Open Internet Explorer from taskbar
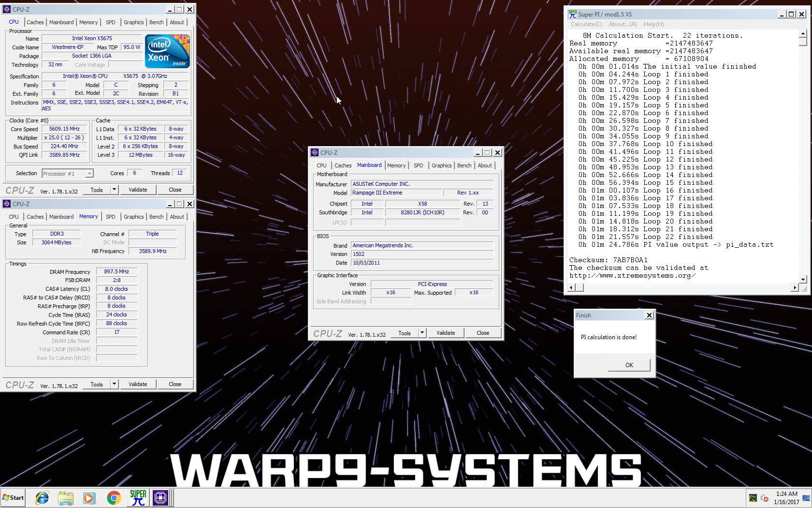Screen dimensions: 812x508 (x=42, y=498)
